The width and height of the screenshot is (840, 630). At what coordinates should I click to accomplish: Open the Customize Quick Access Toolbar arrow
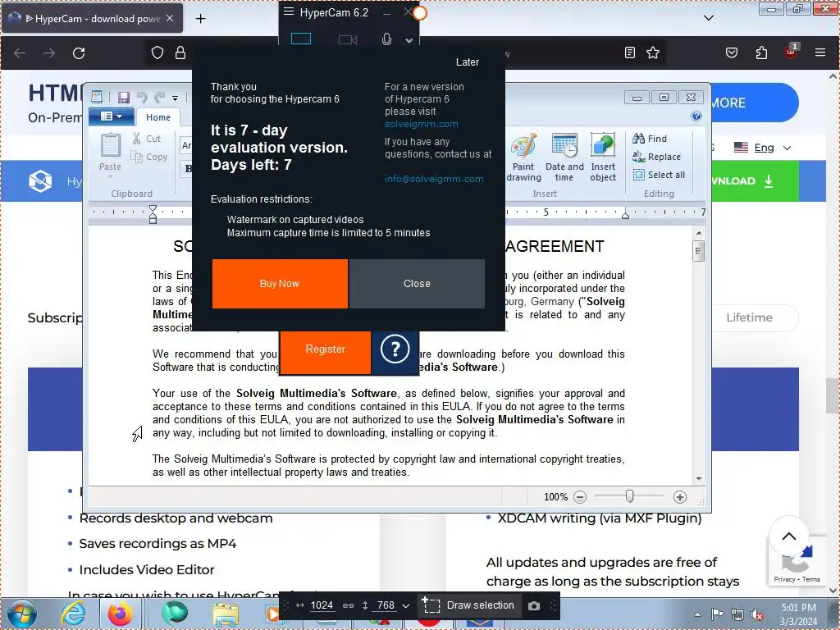pos(175,98)
